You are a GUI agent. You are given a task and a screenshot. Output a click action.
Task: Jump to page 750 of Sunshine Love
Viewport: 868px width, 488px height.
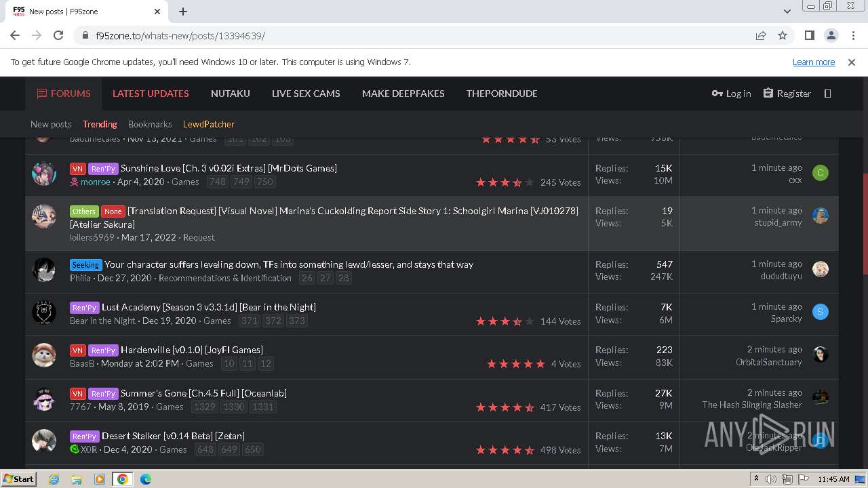coord(264,182)
